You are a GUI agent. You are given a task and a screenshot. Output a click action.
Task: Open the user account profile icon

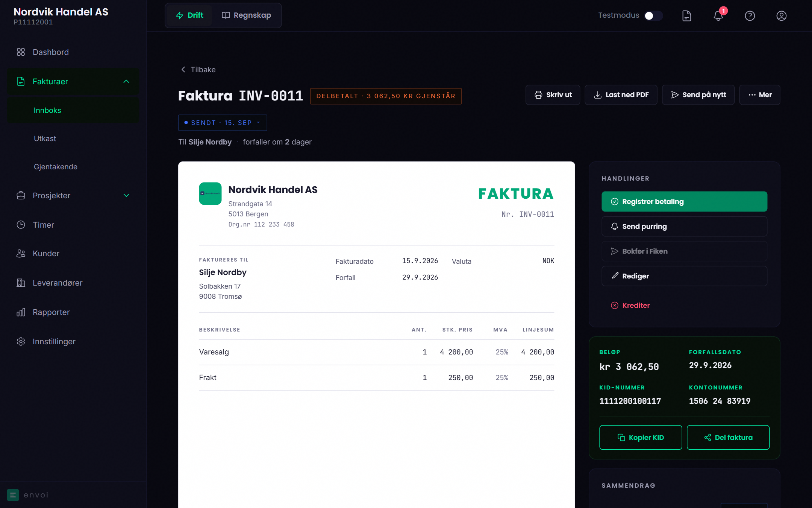(781, 15)
